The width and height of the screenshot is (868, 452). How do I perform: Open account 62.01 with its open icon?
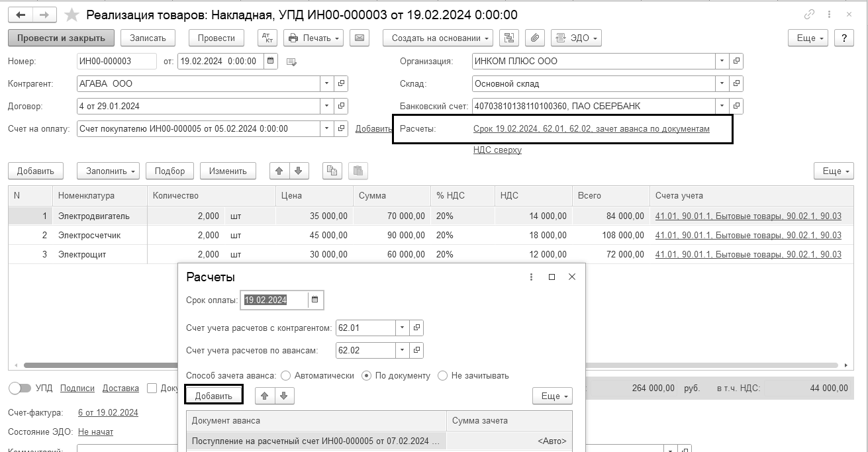[416, 328]
